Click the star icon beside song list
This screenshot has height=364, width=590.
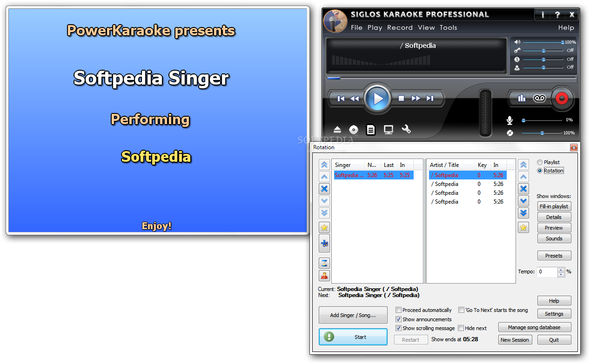point(523,227)
